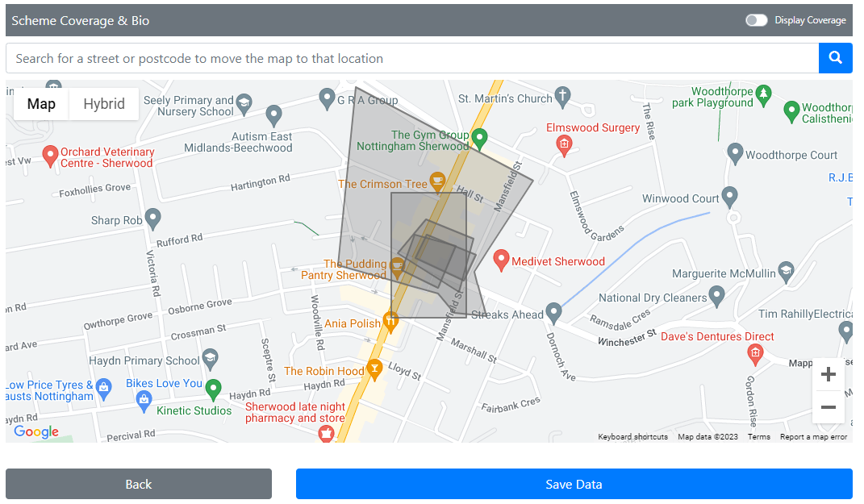The height and width of the screenshot is (504, 864).
Task: Click the Bikes Love You shop pin
Action: 144,402
